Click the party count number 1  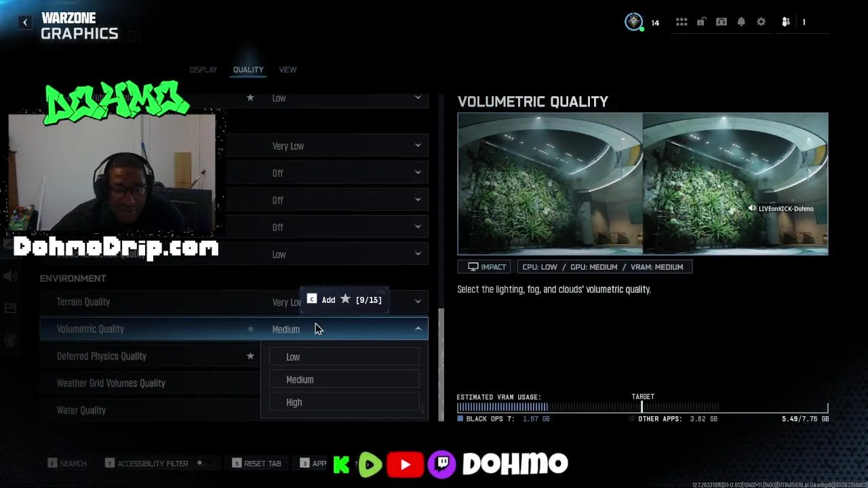coord(804,22)
